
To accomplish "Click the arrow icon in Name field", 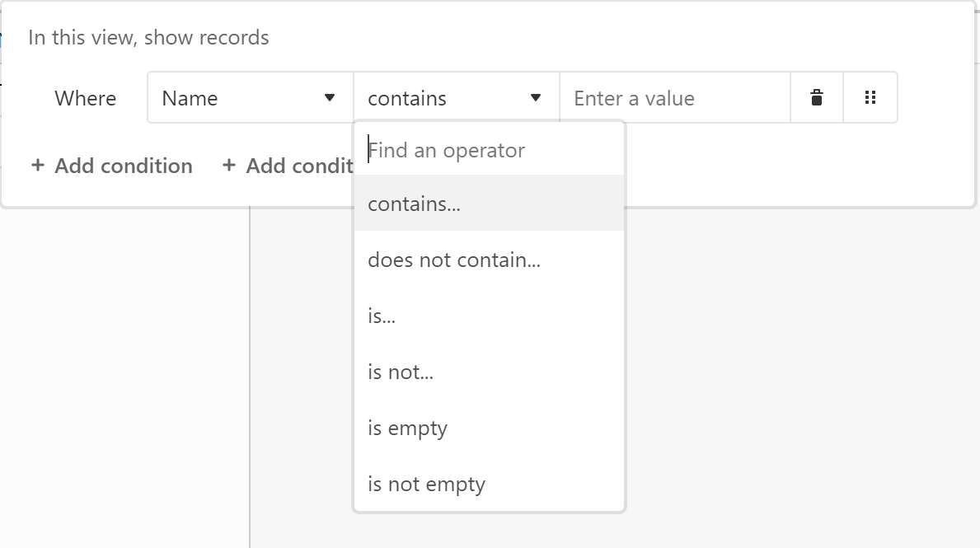I will [330, 98].
